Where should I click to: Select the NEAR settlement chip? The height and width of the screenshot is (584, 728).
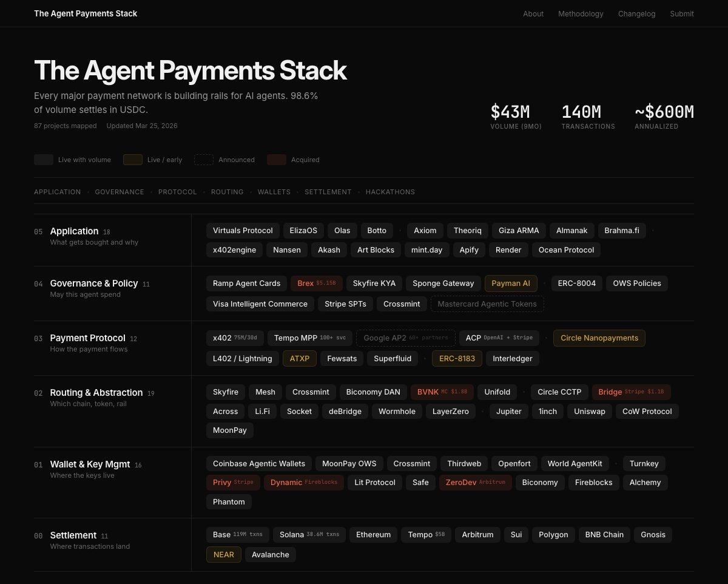coord(224,555)
